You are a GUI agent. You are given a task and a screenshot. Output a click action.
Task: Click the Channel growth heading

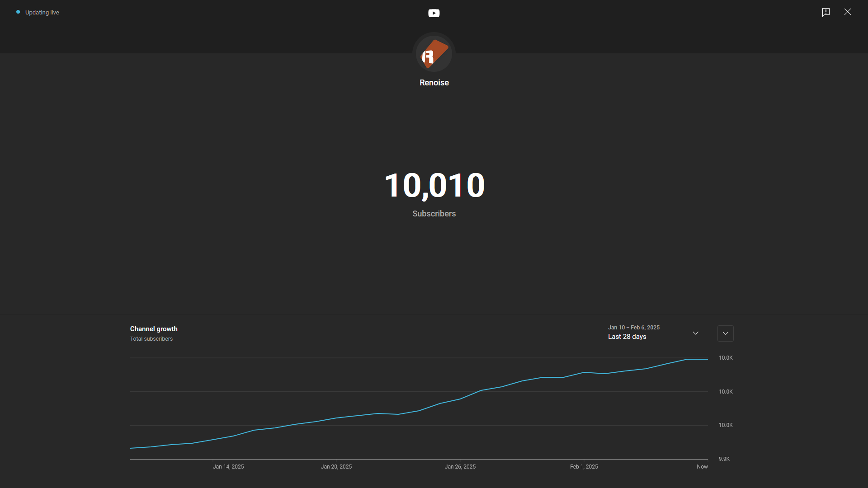[x=154, y=329]
